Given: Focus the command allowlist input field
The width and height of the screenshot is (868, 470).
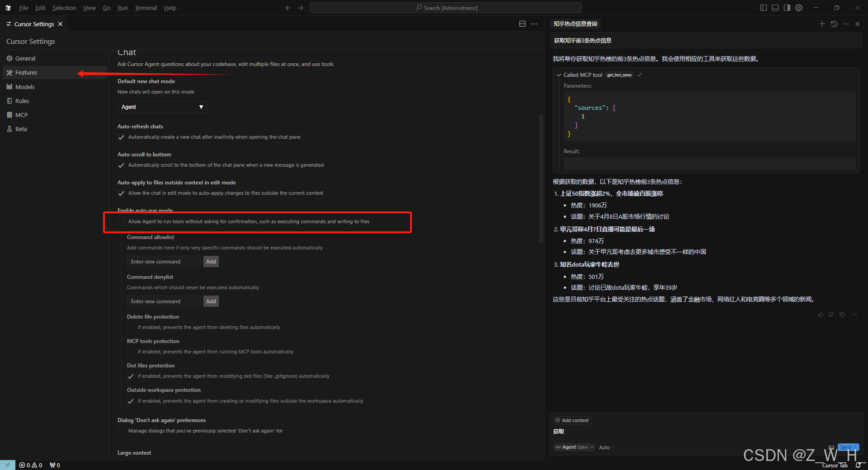Looking at the screenshot, I should [164, 262].
